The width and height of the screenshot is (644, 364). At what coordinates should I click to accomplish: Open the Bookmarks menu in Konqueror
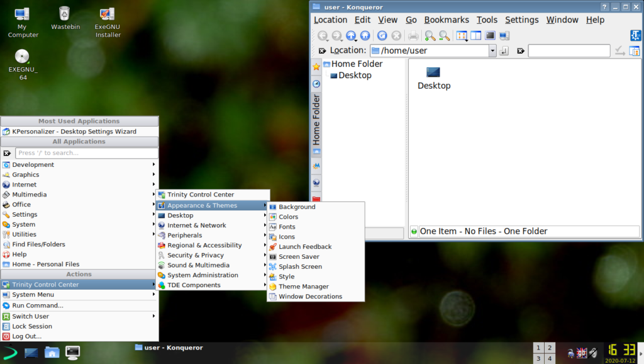click(x=447, y=20)
